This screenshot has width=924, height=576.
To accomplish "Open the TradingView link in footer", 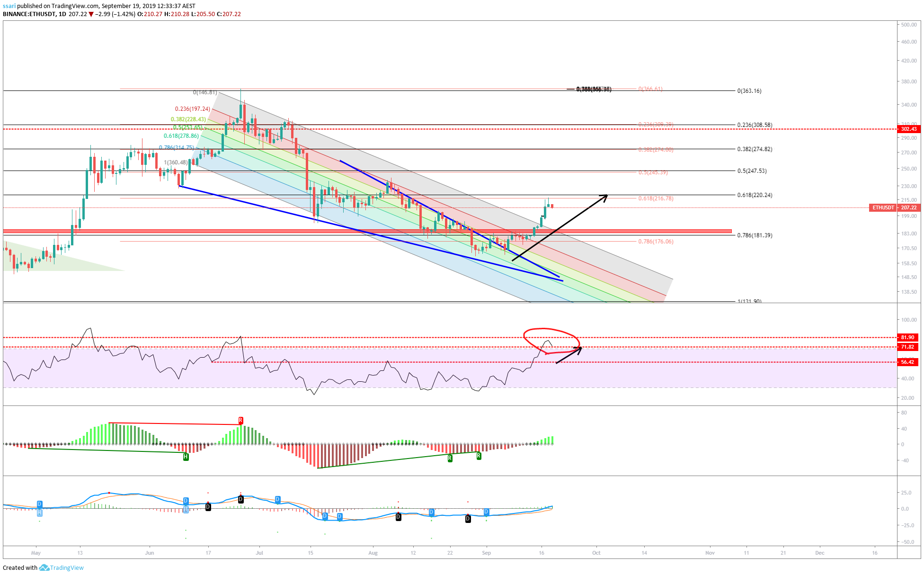I will tap(67, 567).
